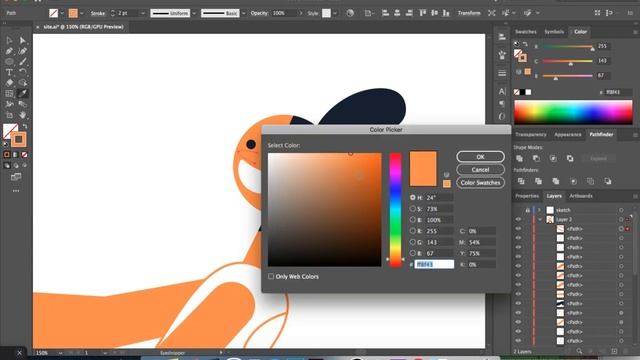Viewport: 640px width, 360px height.
Task: Switch to Appearance tab
Action: point(567,134)
